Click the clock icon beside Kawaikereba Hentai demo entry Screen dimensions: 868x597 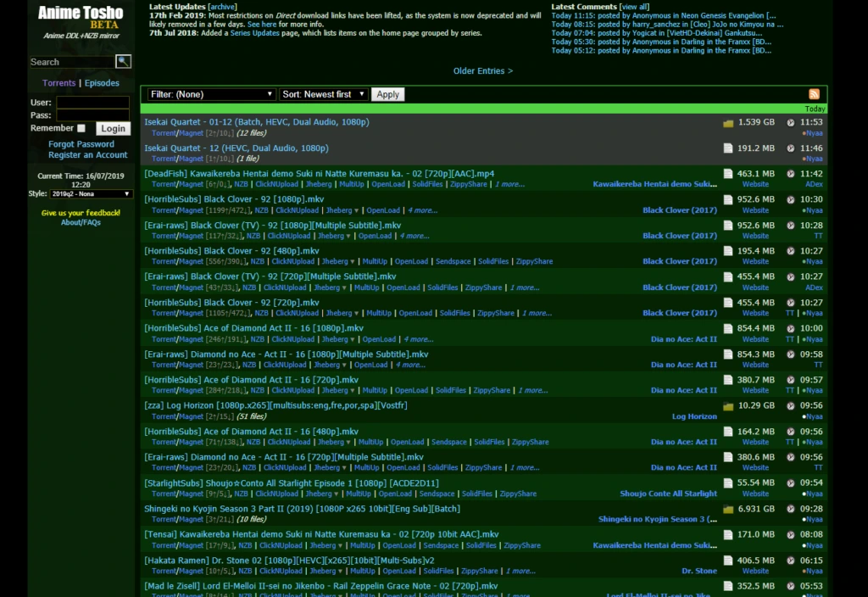click(x=793, y=173)
